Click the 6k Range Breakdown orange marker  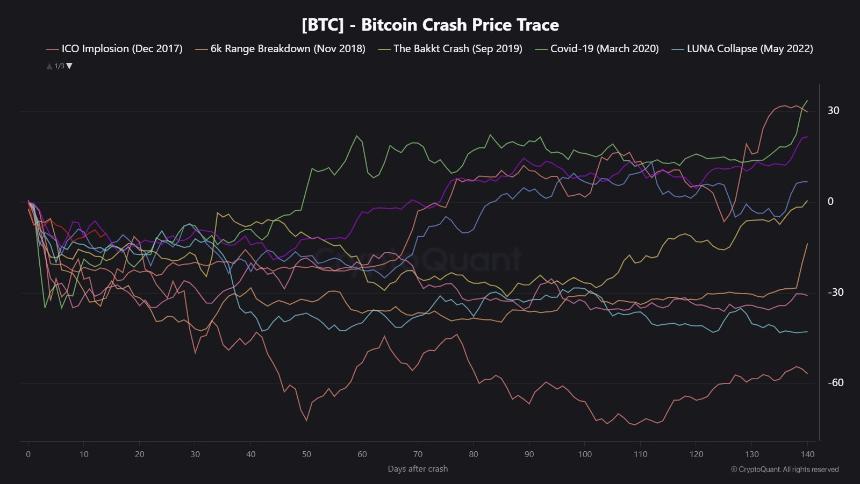pyautogui.click(x=200, y=48)
